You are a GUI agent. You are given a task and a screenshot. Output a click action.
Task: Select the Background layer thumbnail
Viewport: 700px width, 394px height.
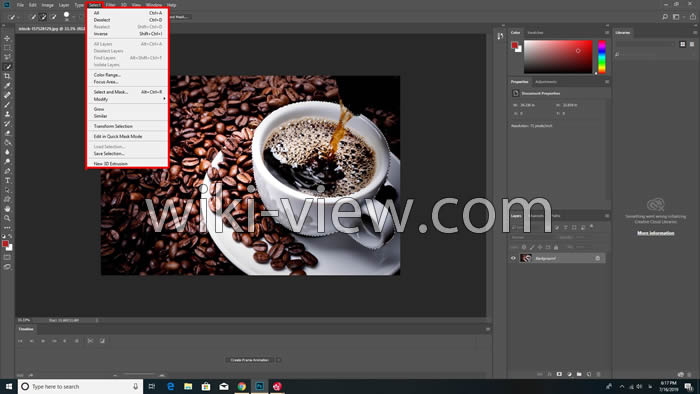click(x=525, y=258)
